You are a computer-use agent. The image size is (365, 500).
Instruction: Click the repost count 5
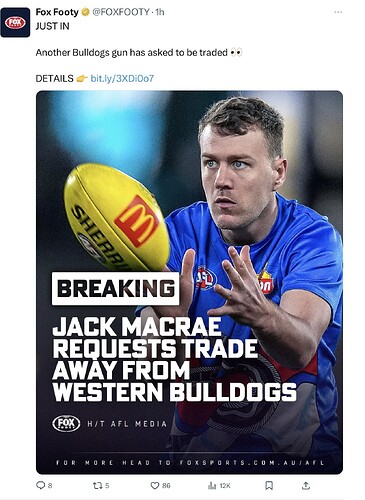coord(107,486)
